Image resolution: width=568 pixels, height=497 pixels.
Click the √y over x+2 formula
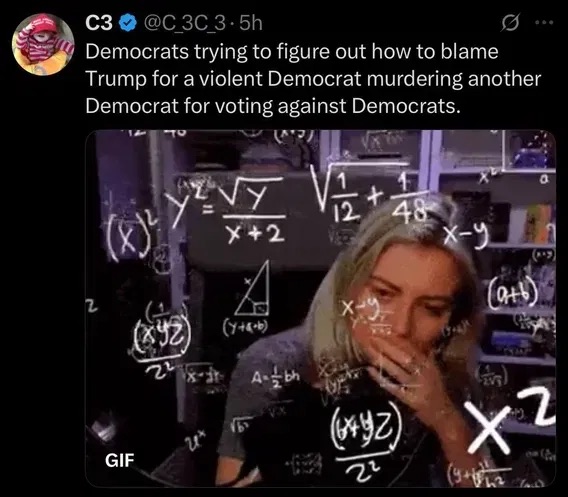point(253,214)
